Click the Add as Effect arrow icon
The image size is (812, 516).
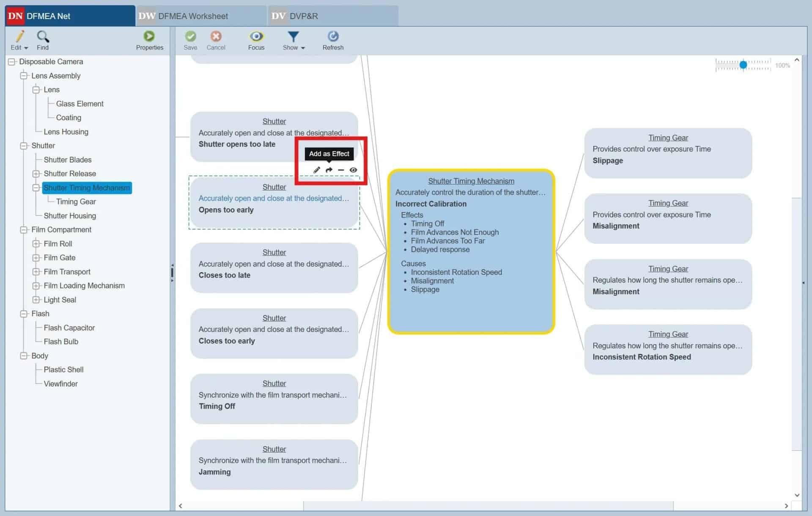(329, 170)
